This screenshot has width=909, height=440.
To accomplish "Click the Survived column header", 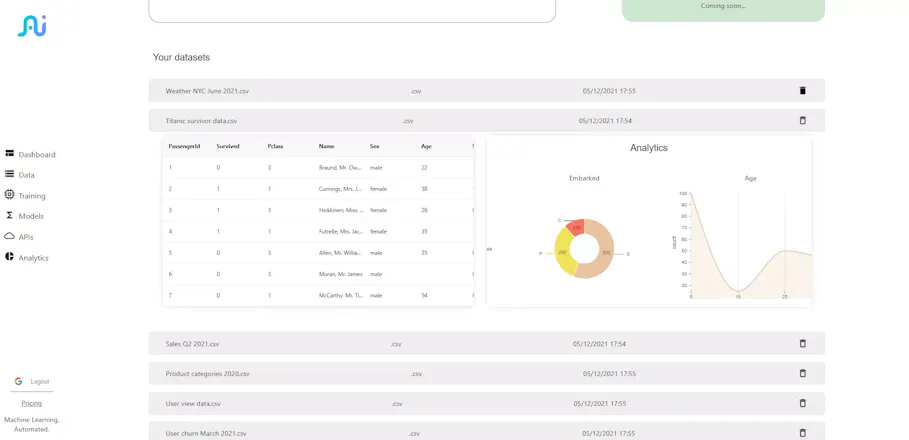I will coord(228,146).
